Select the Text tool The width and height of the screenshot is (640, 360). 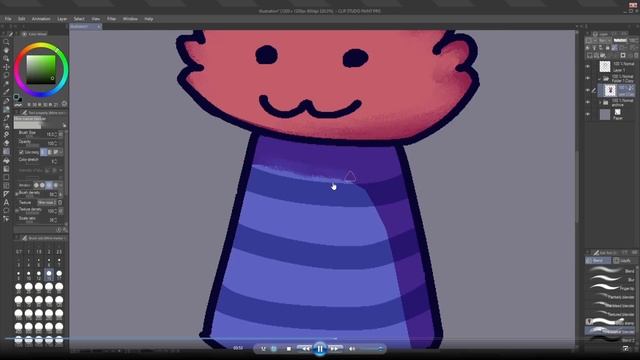coord(6,202)
